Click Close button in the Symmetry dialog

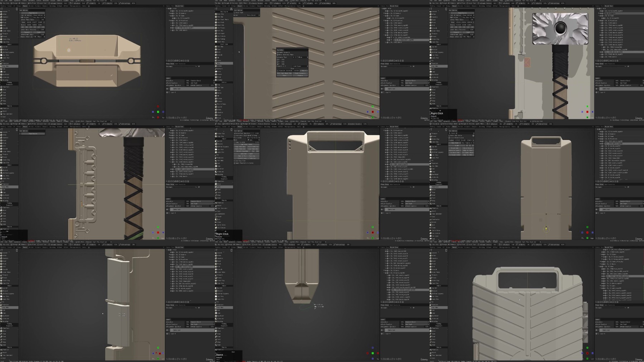pos(284,76)
